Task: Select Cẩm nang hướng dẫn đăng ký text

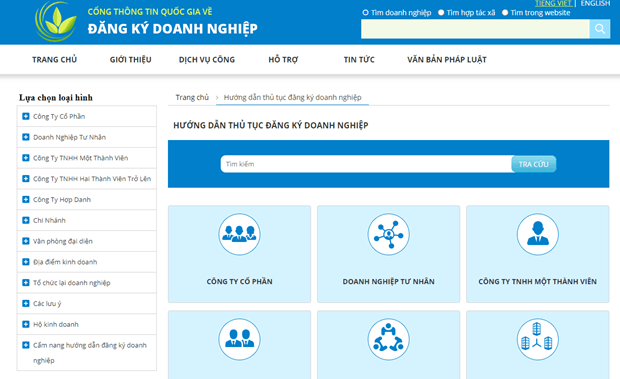Action: tap(90, 353)
